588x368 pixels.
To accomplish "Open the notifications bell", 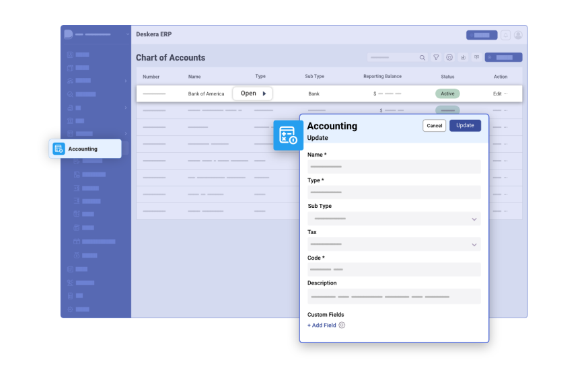I will pyautogui.click(x=505, y=35).
